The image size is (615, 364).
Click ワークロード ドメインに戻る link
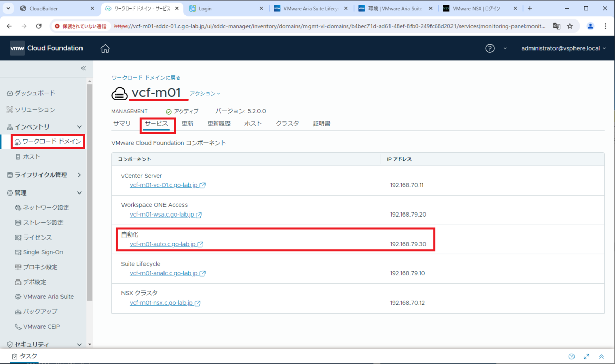pos(146,78)
